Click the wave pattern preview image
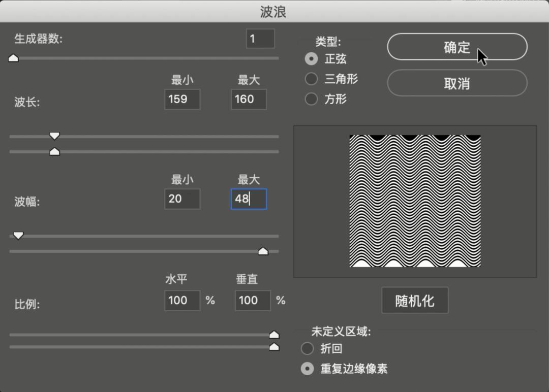This screenshot has height=392, width=549. tap(415, 201)
